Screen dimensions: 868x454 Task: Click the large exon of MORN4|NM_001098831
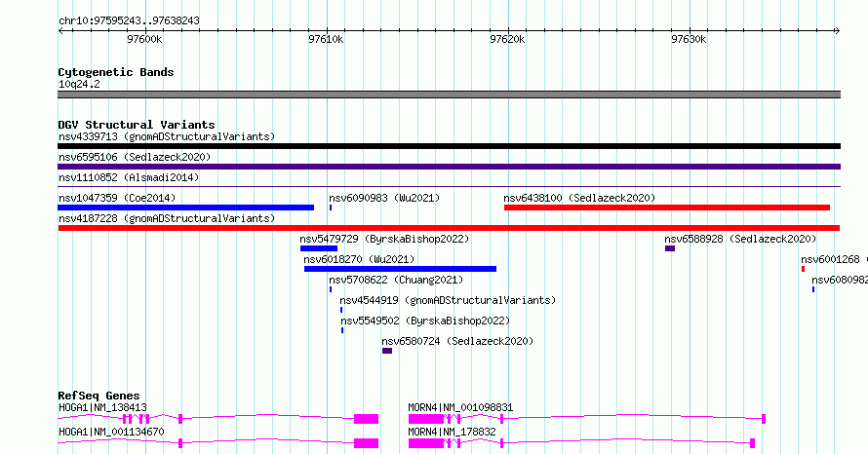(426, 419)
